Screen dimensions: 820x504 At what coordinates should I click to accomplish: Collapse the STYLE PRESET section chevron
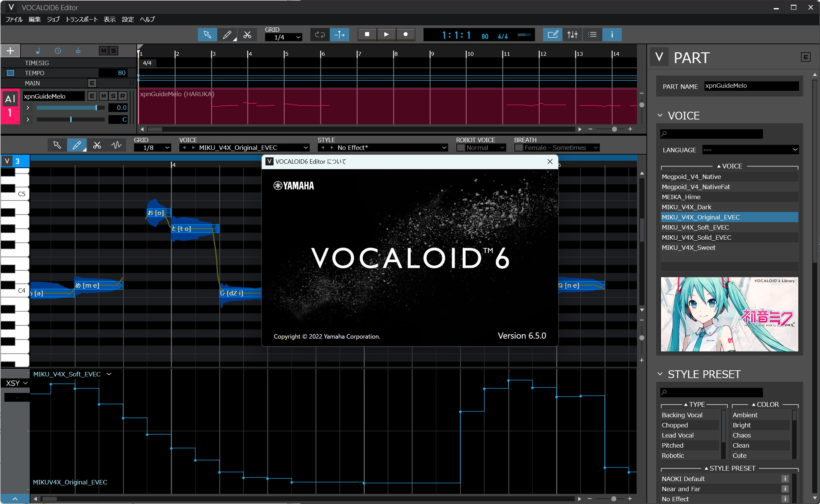pyautogui.click(x=660, y=374)
